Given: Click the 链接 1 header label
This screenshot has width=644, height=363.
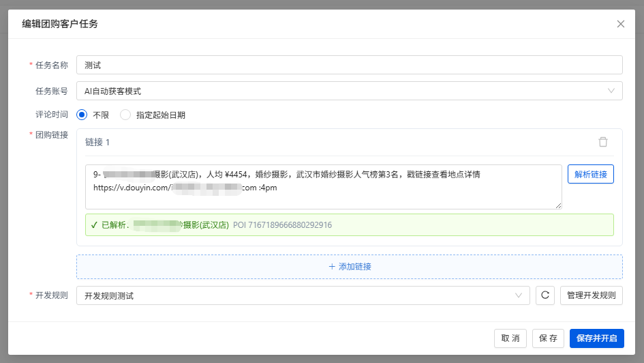Looking at the screenshot, I should (97, 142).
